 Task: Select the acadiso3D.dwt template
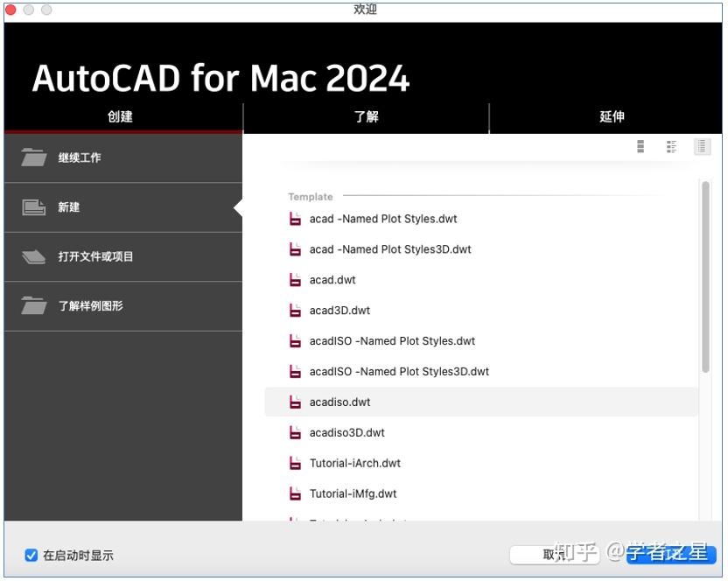[348, 432]
